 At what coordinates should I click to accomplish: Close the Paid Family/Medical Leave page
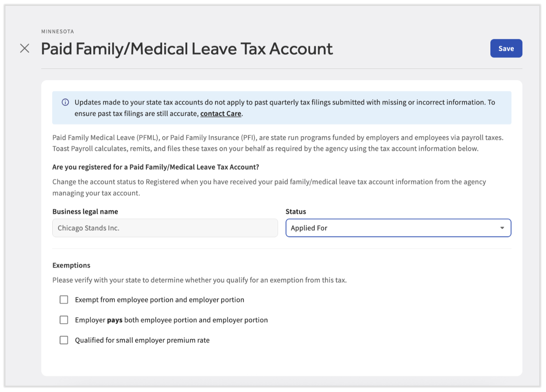25,48
